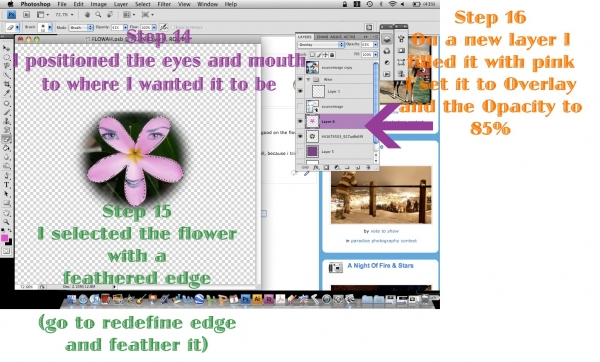Click the magnifier Zoom icon in application bar
This screenshot has height=362, width=600.
click(x=98, y=15)
